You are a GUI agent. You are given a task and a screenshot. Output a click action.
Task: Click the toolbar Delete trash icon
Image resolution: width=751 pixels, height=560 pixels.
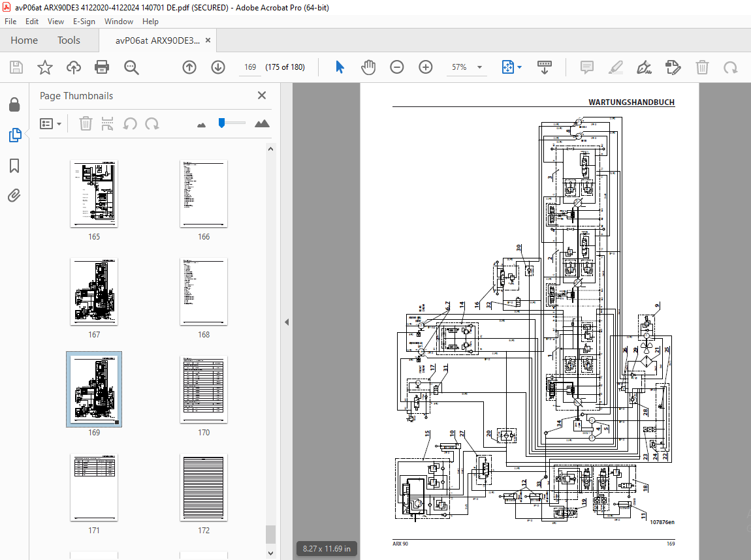pos(702,67)
